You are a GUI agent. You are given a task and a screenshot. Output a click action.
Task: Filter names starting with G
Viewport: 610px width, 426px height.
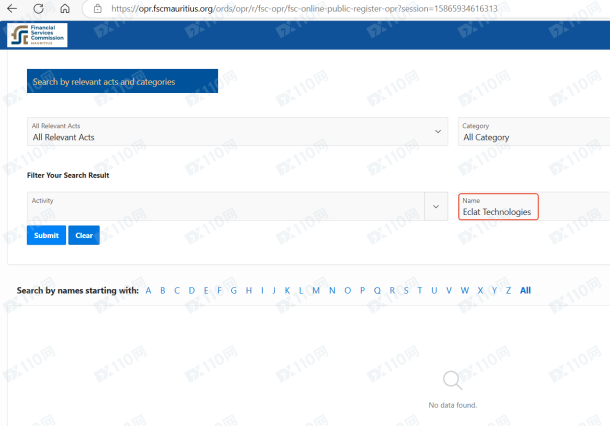(x=233, y=291)
